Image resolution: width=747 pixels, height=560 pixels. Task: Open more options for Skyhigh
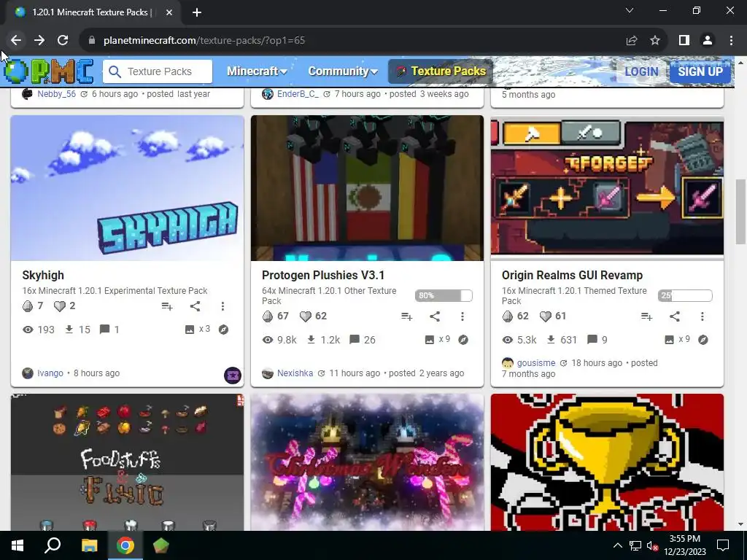point(222,306)
